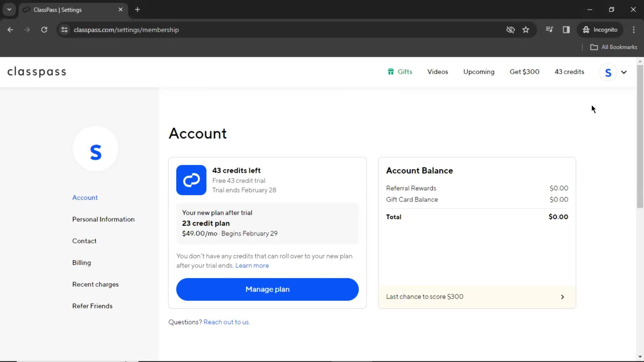Screen dimensions: 644x362
Task: Click the 43 credits header item
Action: [569, 72]
